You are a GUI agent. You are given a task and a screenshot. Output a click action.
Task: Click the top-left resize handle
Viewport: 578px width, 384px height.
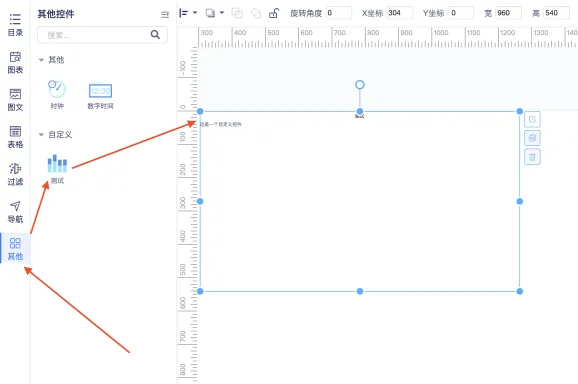tap(200, 111)
